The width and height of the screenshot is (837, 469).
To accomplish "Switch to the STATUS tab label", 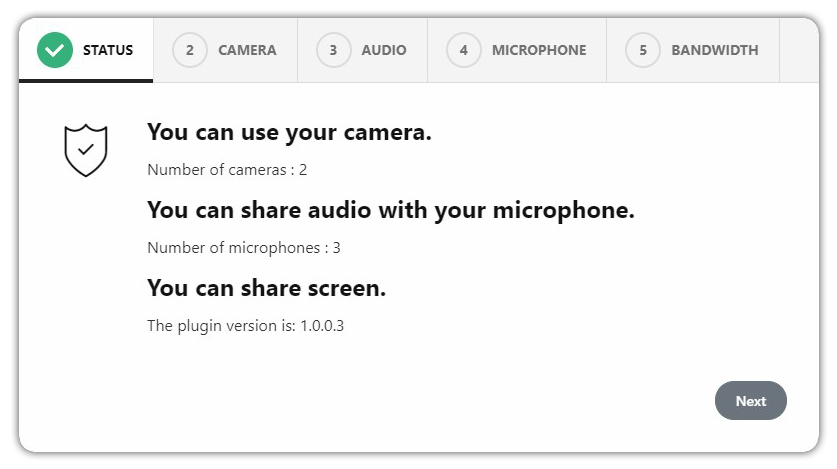I will pyautogui.click(x=108, y=50).
